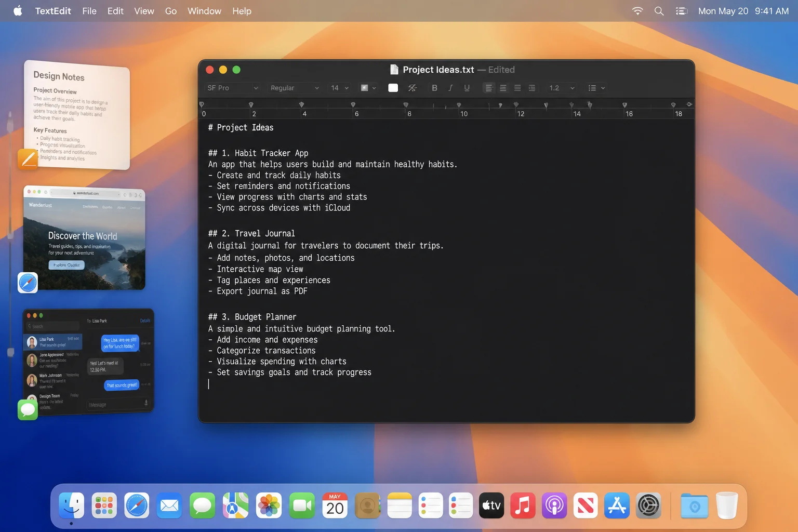
Task: Click the Messages app icon in Stage Manager
Action: tap(28, 410)
